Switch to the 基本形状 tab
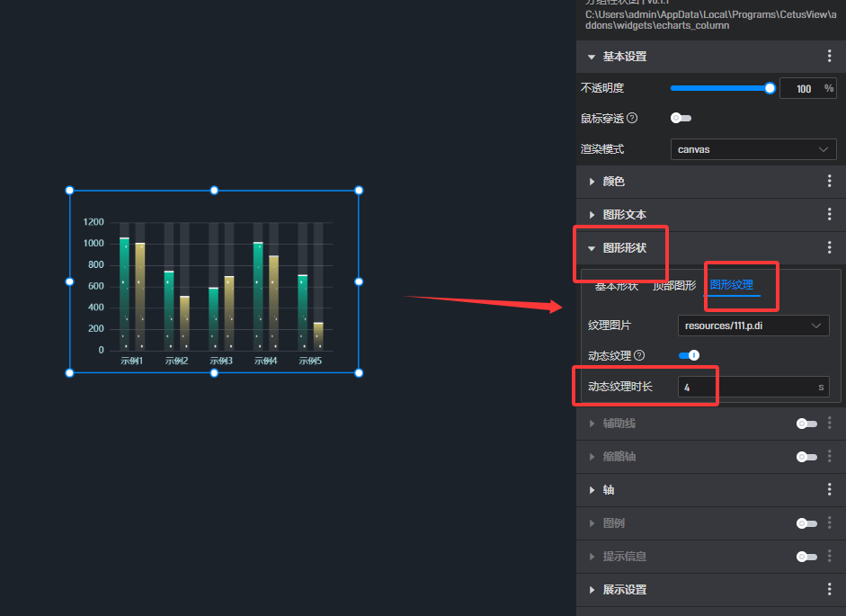The width and height of the screenshot is (846, 616). coord(616,286)
